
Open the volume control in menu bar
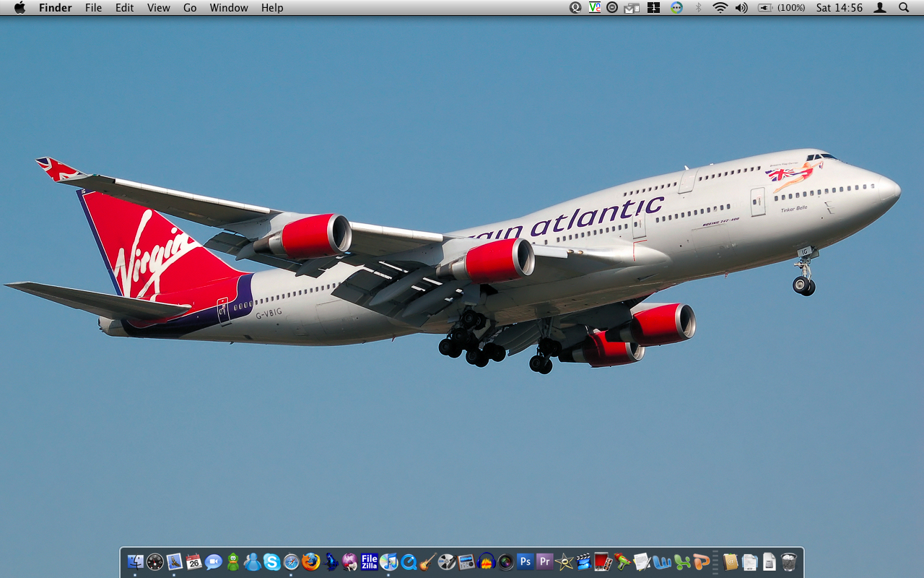(741, 8)
